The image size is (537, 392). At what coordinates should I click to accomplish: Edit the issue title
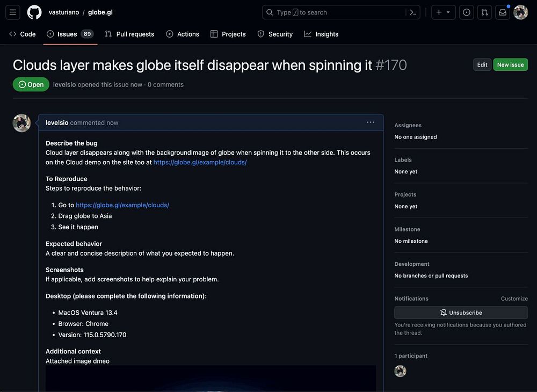[482, 64]
